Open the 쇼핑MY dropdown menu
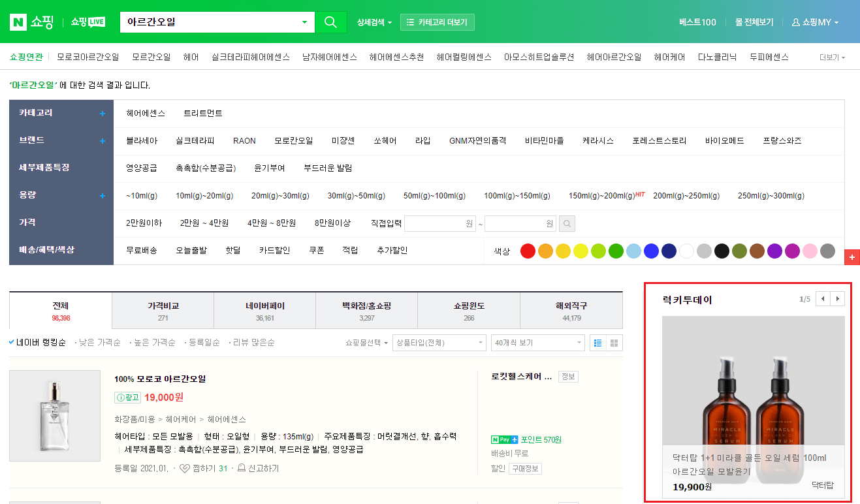 pos(815,22)
